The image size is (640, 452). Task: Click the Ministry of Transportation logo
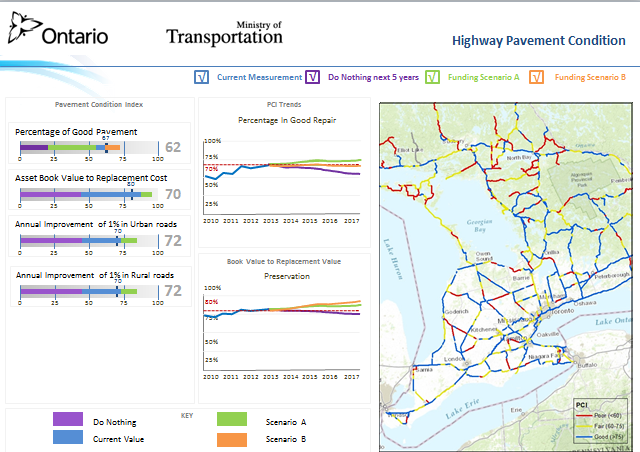point(224,33)
